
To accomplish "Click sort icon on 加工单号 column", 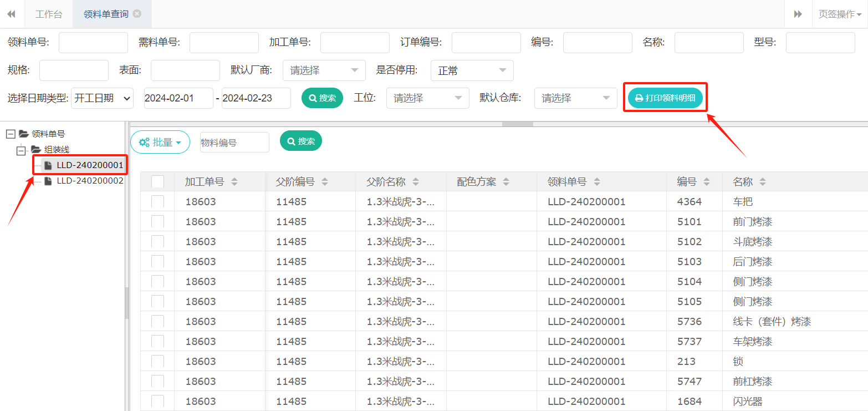I will click(234, 182).
